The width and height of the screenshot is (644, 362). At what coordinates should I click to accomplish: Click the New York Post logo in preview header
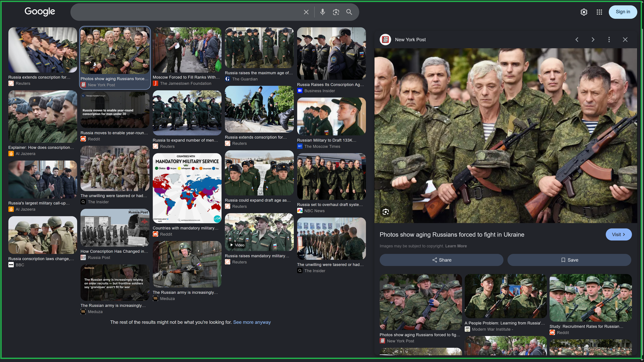point(385,40)
